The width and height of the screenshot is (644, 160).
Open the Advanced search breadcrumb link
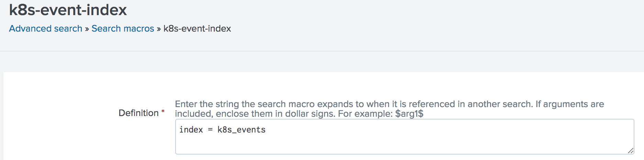pyautogui.click(x=46, y=28)
